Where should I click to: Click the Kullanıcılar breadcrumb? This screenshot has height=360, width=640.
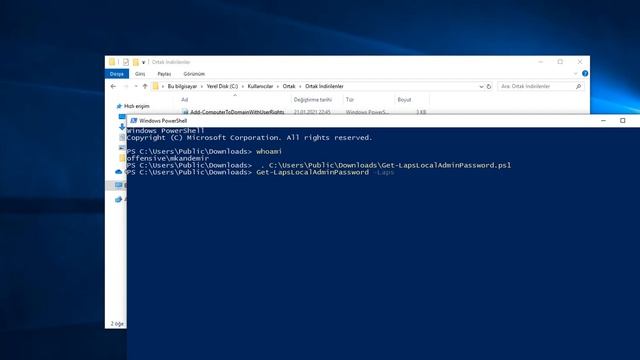[260, 87]
